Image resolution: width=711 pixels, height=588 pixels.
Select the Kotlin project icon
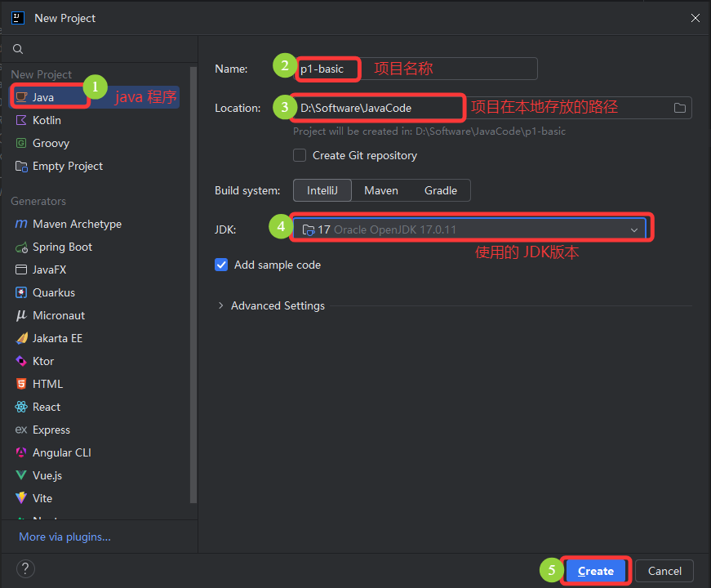click(x=21, y=120)
